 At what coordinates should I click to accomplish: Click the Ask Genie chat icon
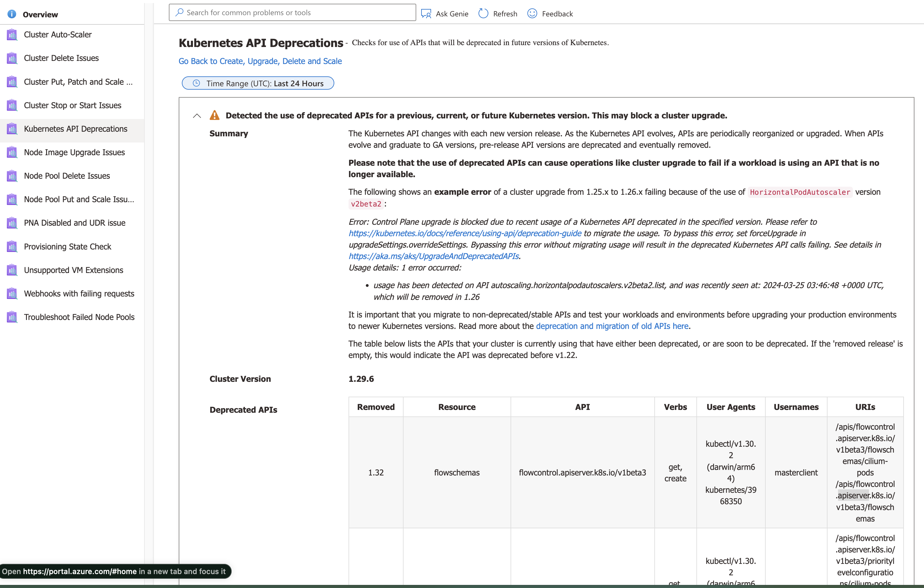426,13
